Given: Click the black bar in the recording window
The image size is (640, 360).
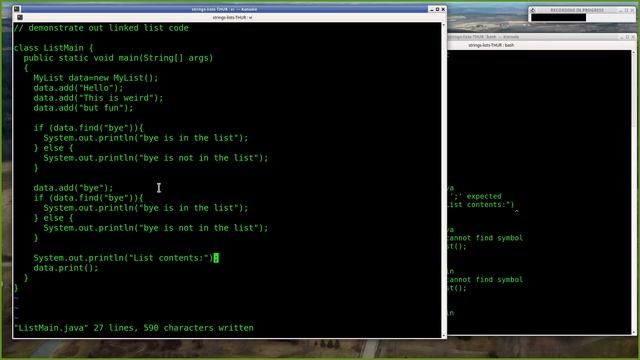Looking at the screenshot, I should coord(558,17).
